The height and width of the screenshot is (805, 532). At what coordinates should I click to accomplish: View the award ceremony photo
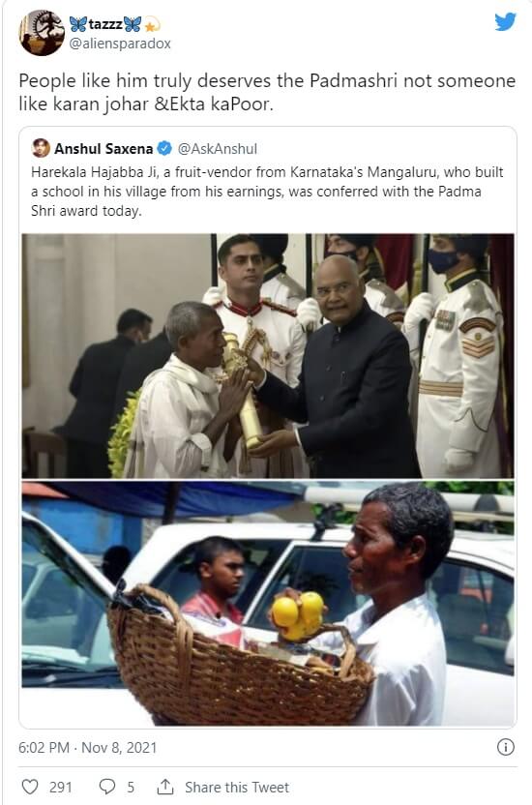click(268, 356)
